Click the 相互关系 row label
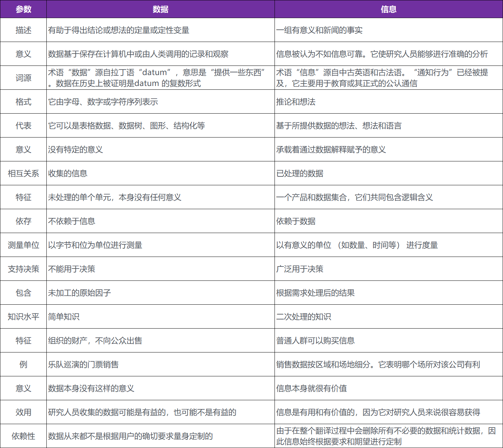 tap(23, 173)
